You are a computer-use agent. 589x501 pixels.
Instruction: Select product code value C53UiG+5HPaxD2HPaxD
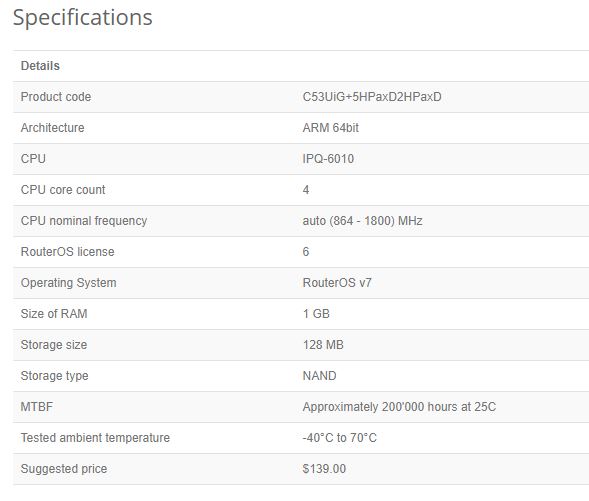coord(372,97)
